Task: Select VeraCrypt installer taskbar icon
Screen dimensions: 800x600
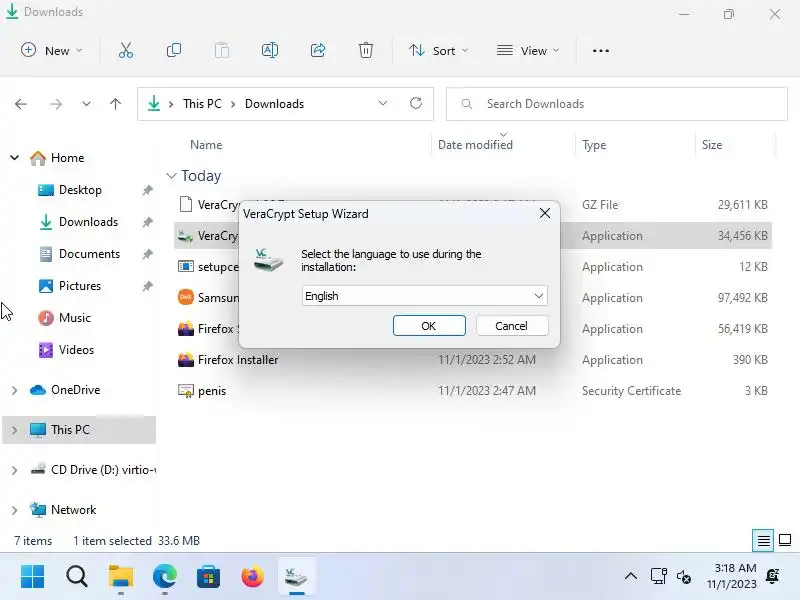Action: coord(296,577)
